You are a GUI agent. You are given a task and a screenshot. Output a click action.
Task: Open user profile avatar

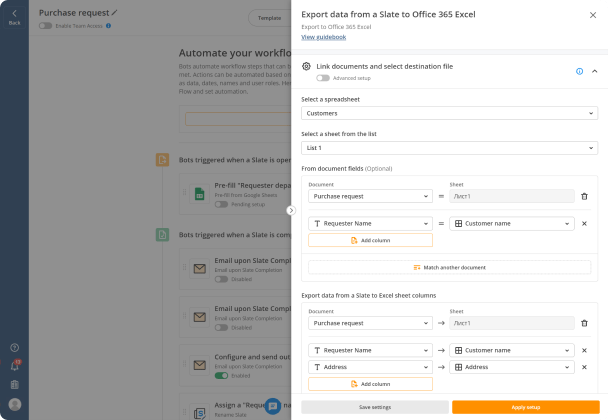[15, 404]
